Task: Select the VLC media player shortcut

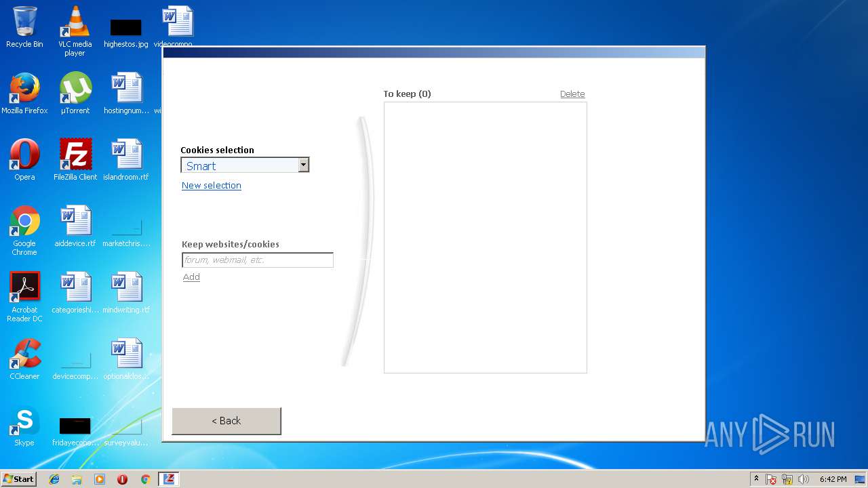Action: coord(75,30)
